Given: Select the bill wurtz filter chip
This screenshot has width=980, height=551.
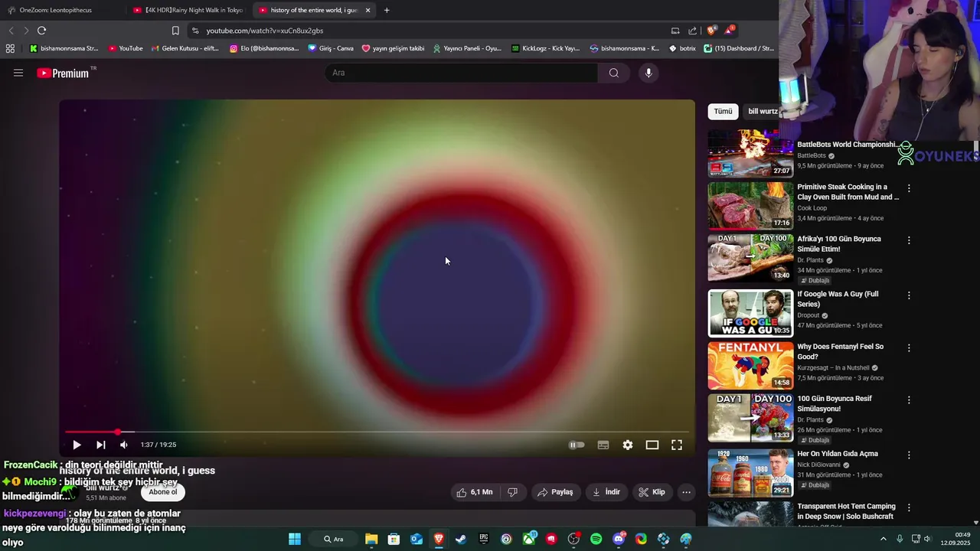Looking at the screenshot, I should (x=763, y=111).
